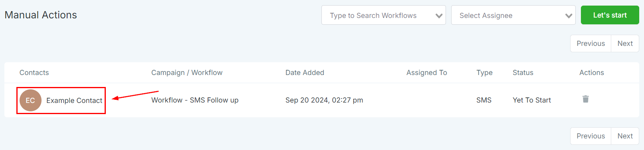Click the bottom Previous pagination button
This screenshot has width=644, height=150.
point(590,136)
